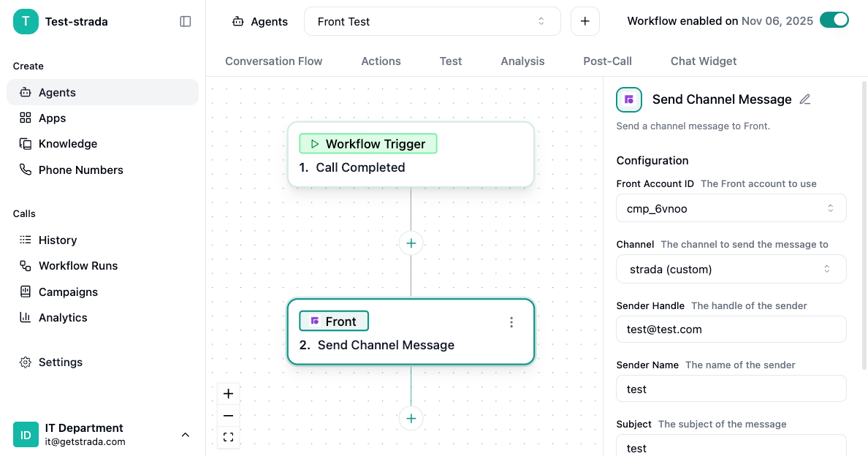Open the Test tab

[x=451, y=61]
